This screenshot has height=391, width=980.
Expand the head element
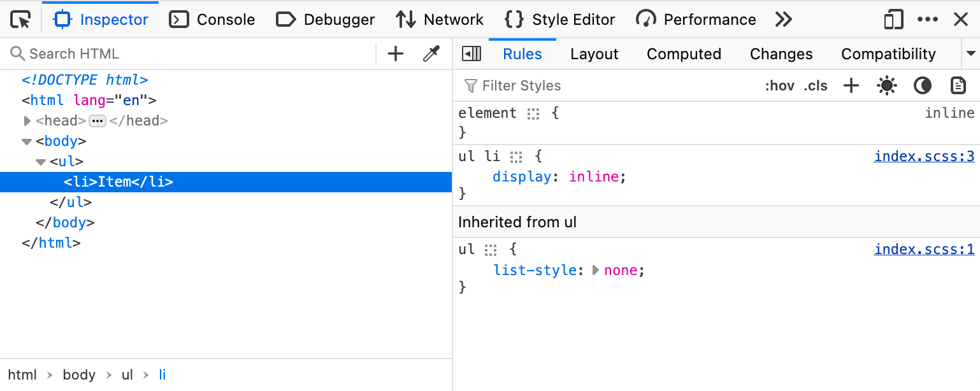click(27, 120)
